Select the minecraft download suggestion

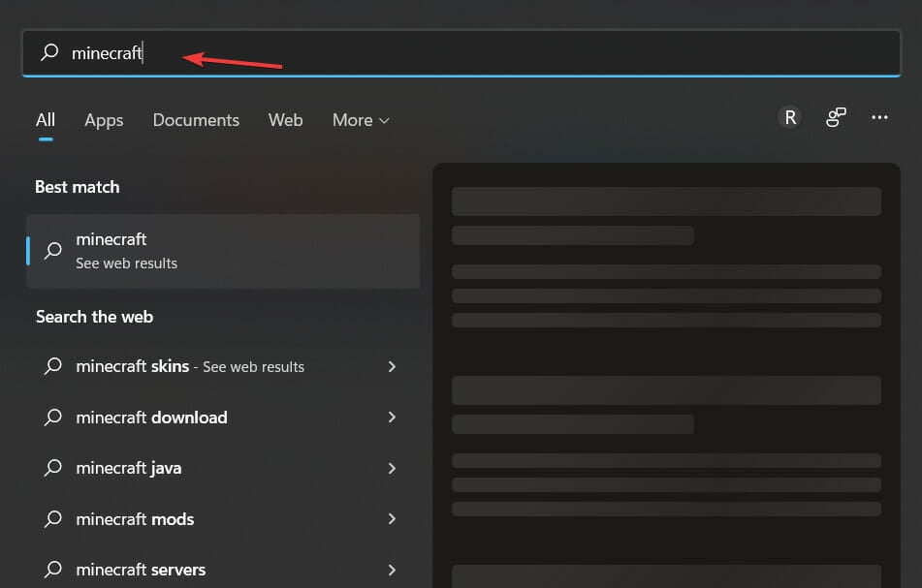(x=222, y=418)
